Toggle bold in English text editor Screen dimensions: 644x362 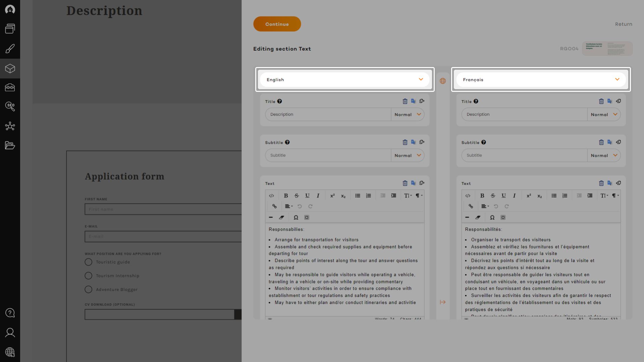click(286, 196)
